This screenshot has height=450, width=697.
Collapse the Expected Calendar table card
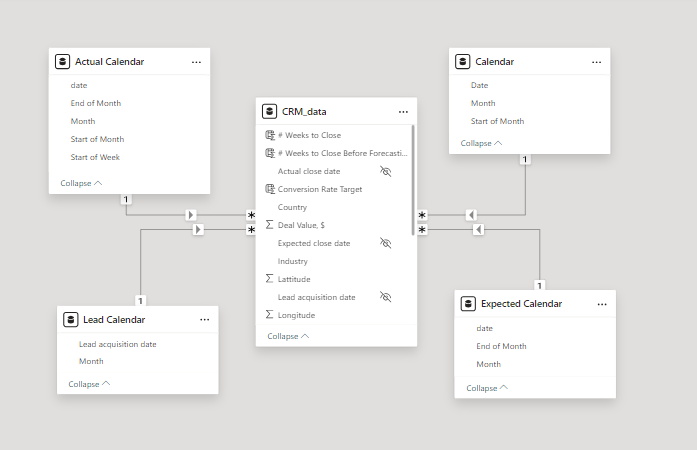(x=487, y=388)
